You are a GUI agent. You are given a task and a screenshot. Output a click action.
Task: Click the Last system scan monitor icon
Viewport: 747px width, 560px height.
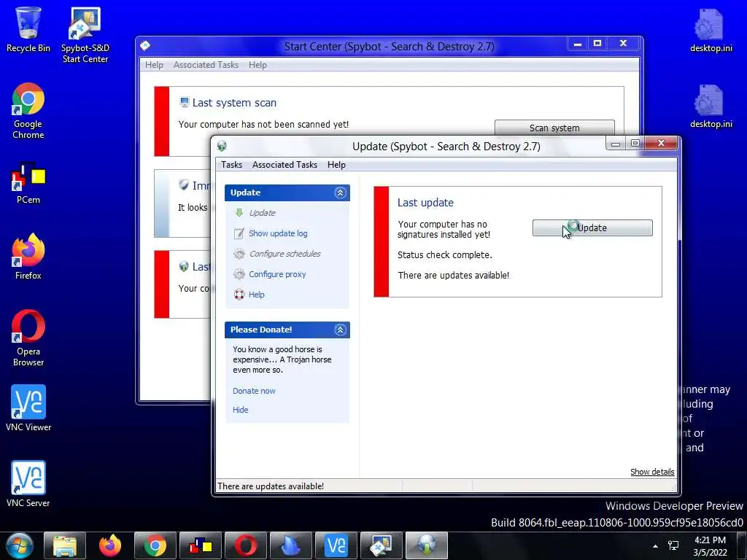click(185, 102)
